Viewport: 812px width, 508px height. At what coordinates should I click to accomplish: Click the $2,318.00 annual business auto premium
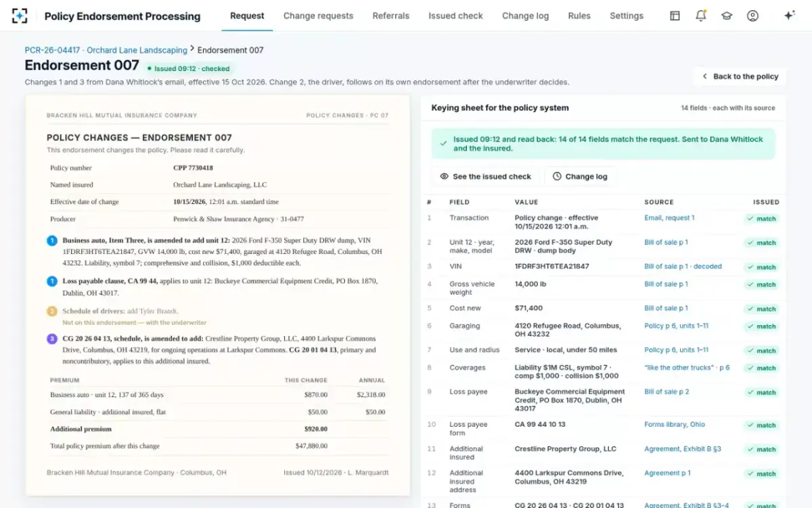[x=371, y=395]
